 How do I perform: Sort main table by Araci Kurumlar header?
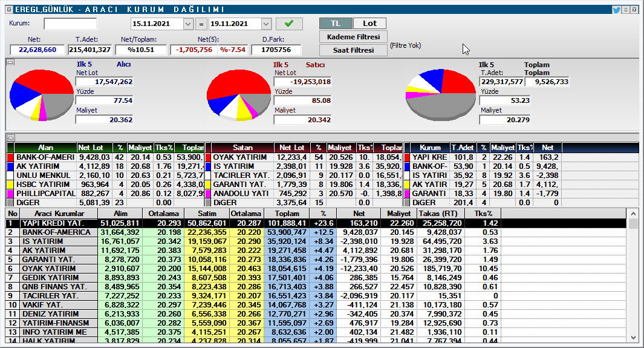coord(59,214)
